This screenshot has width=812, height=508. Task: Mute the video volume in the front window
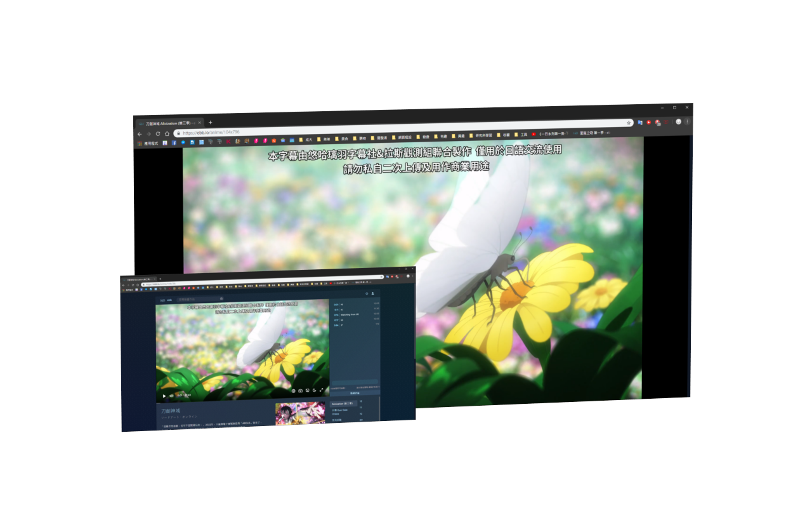point(171,396)
